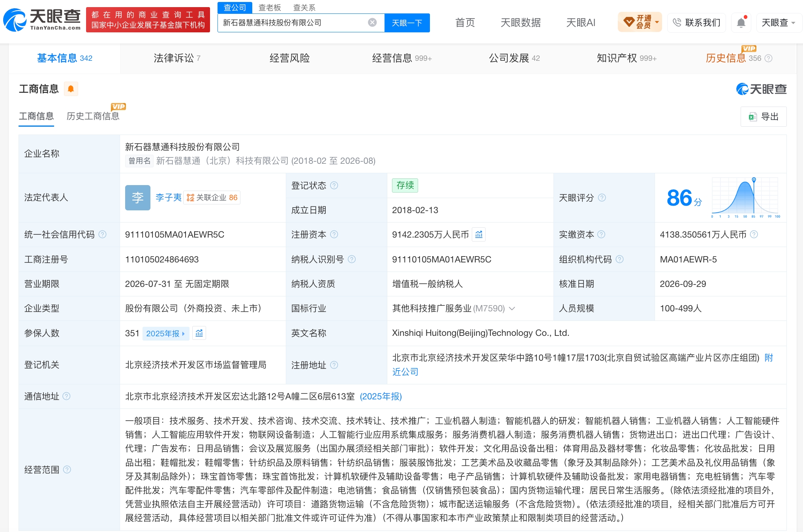Click the Excel icon on 导出 button
Screen dimensions: 803x532
[752, 116]
